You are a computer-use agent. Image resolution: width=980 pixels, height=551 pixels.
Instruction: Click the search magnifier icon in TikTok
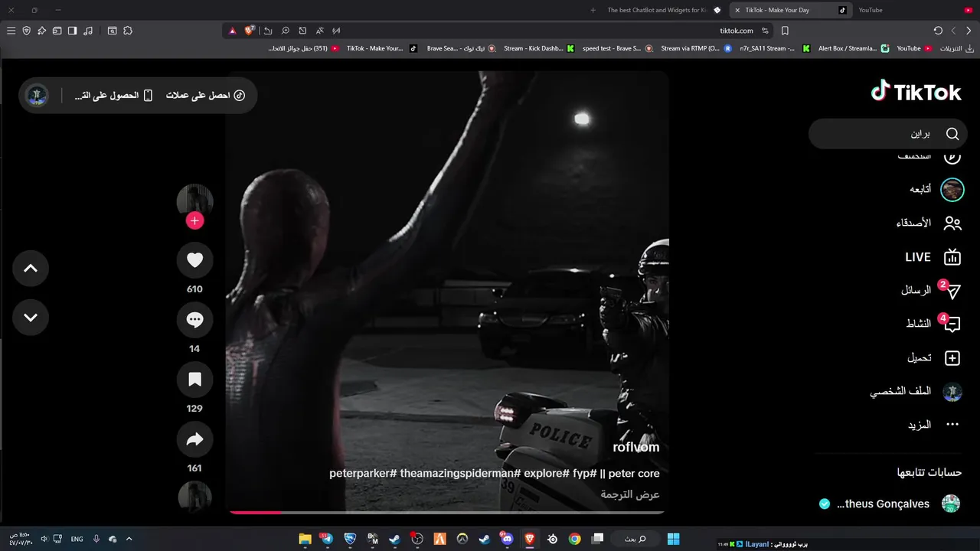click(952, 134)
